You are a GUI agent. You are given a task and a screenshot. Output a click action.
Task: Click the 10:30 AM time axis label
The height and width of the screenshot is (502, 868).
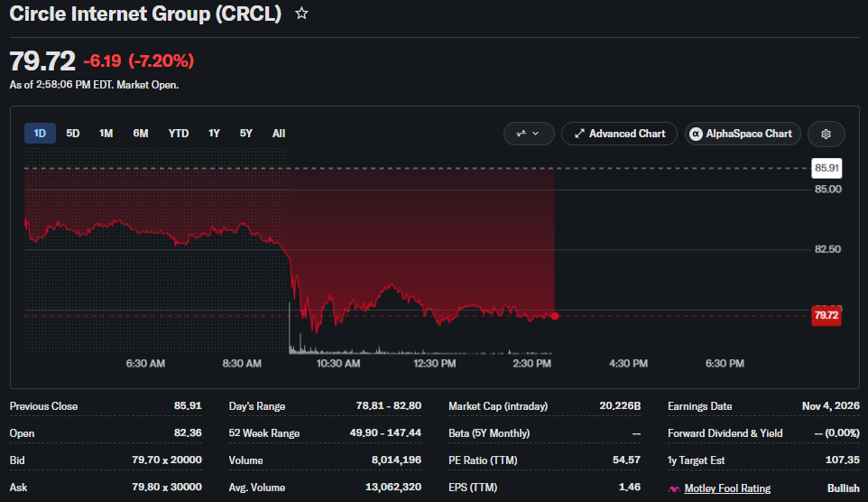pyautogui.click(x=338, y=364)
